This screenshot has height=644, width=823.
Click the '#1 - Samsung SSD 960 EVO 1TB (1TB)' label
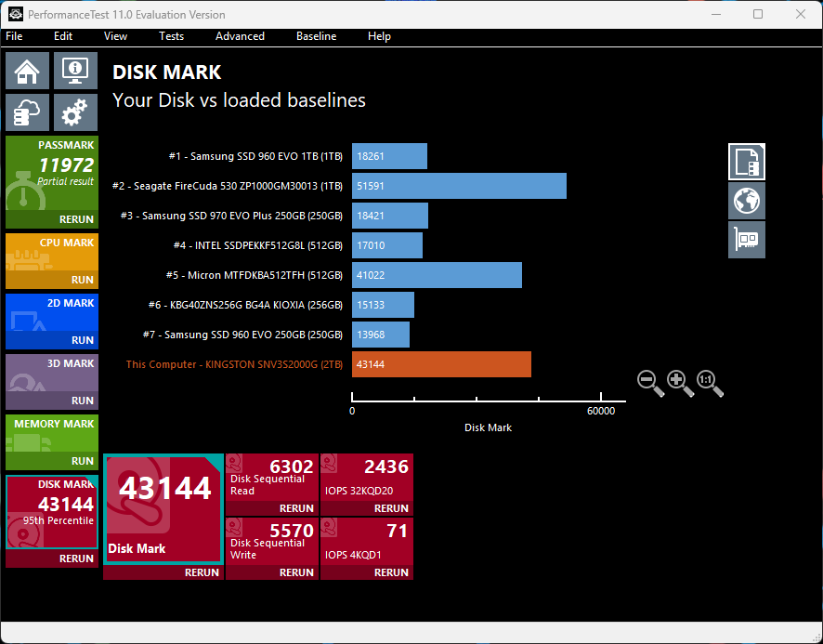[255, 156]
